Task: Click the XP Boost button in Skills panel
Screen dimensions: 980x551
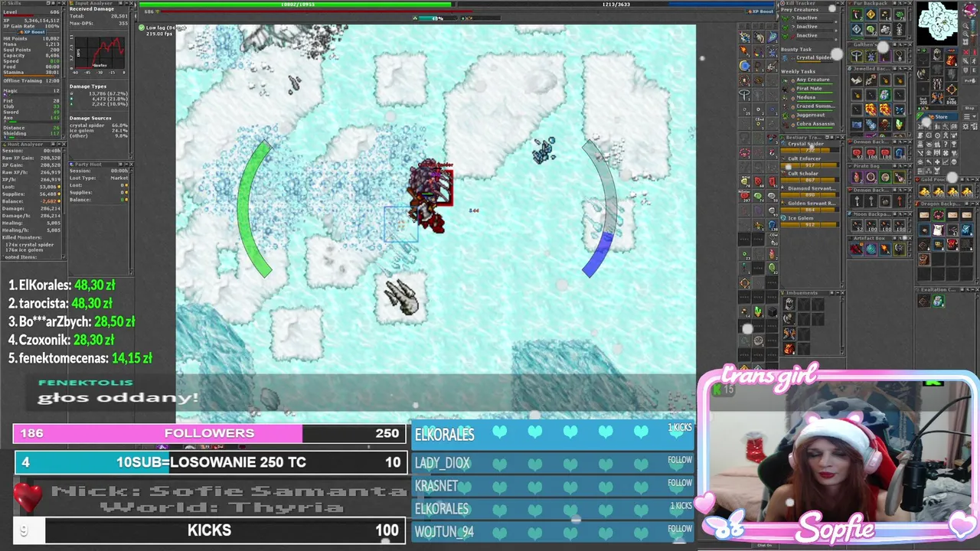Action: [x=32, y=32]
